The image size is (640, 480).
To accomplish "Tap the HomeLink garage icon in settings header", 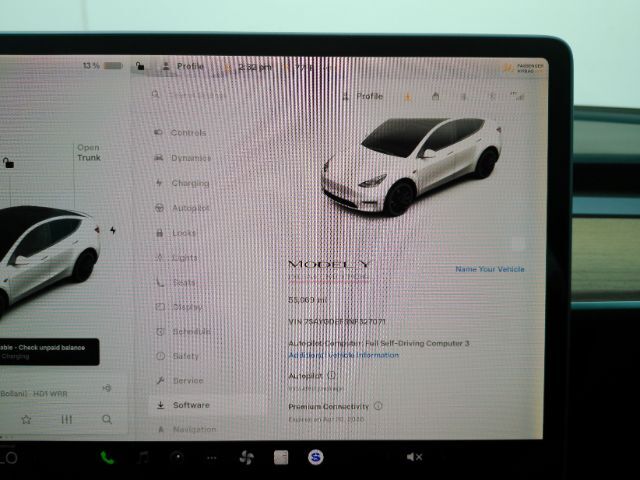I will 436,96.
